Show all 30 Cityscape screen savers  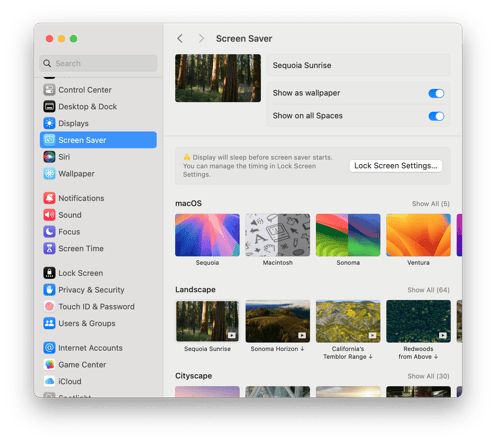click(x=428, y=376)
